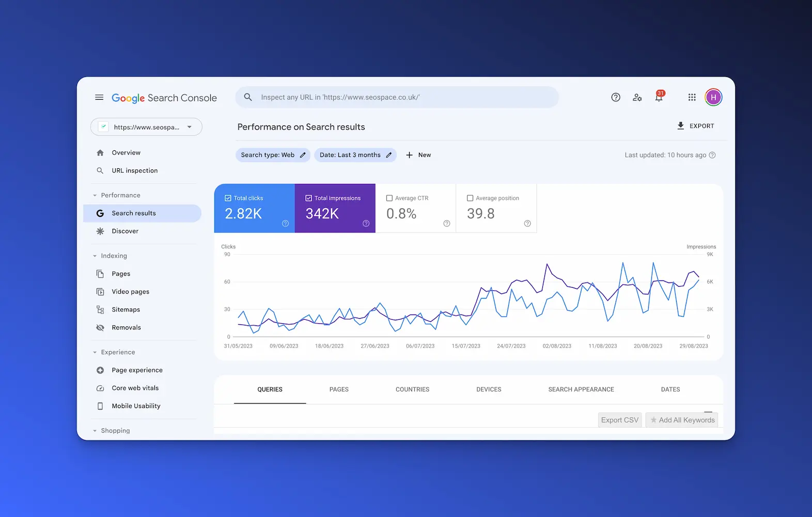Image resolution: width=812 pixels, height=517 pixels.
Task: Click the 2.82K Total clicks value
Action: (x=243, y=214)
